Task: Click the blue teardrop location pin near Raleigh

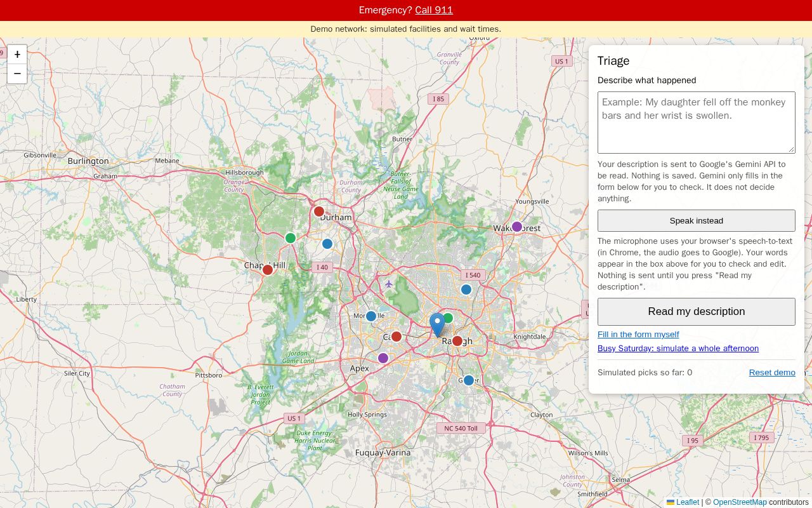Action: pos(437,324)
